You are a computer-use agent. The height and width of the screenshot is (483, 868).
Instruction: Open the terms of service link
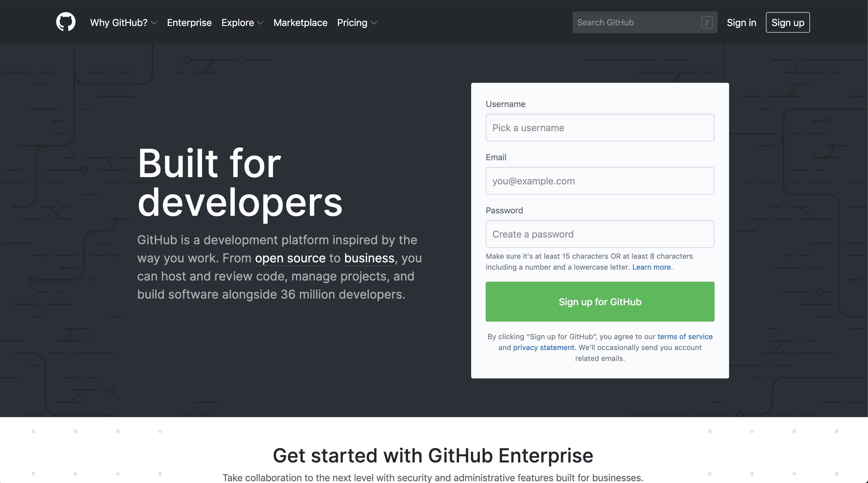pos(685,337)
